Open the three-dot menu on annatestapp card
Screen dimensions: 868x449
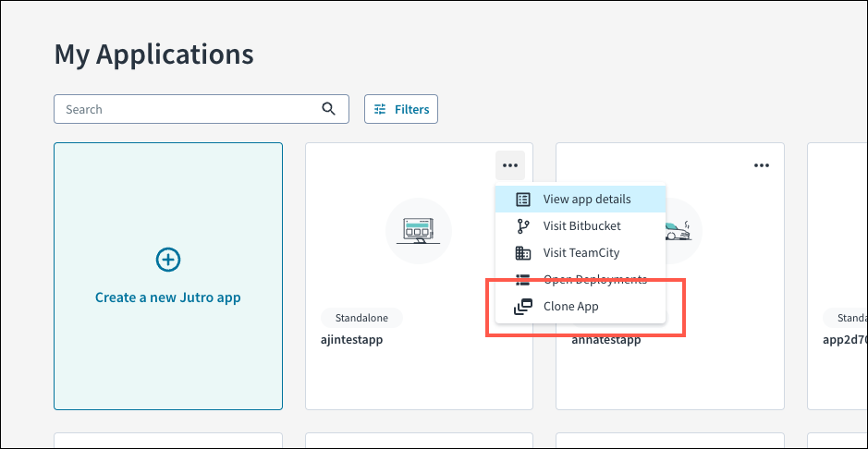click(762, 165)
